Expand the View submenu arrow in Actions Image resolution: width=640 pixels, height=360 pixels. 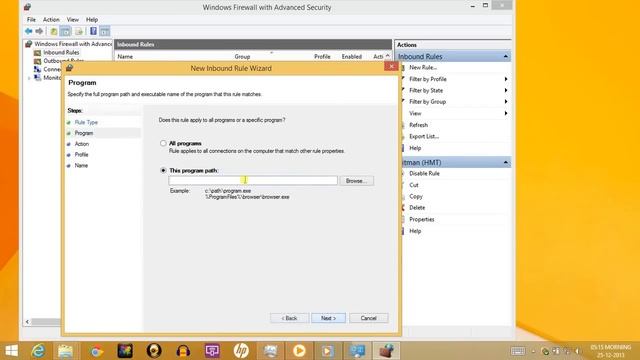(x=506, y=113)
